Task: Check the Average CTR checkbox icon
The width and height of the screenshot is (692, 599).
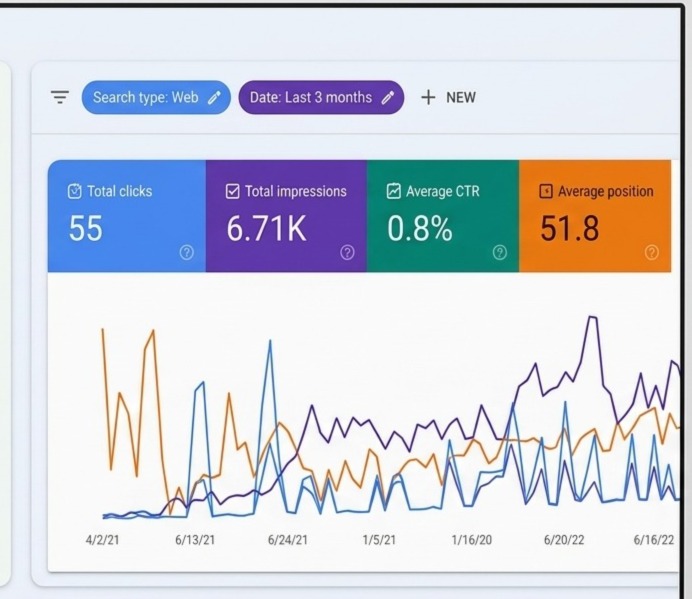Action: click(394, 191)
